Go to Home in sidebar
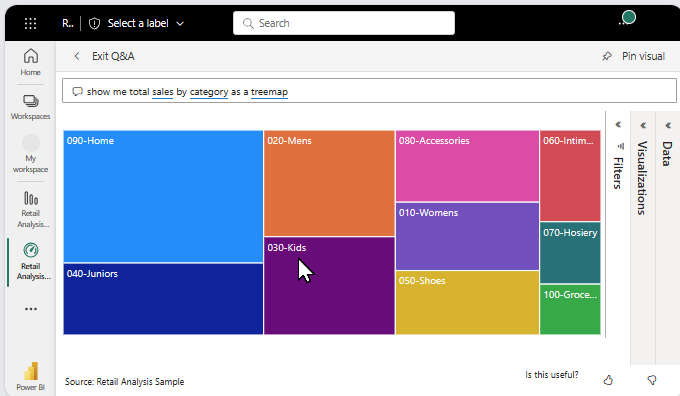The height and width of the screenshot is (396, 680). pos(30,62)
